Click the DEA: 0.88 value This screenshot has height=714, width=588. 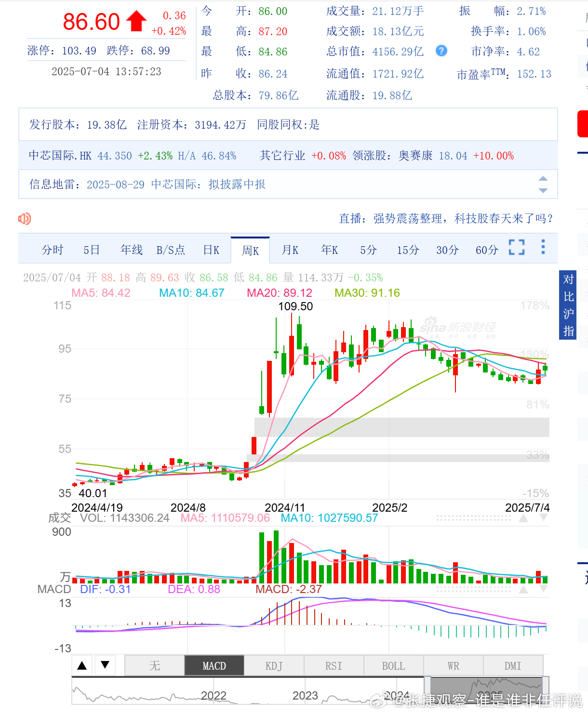click(194, 589)
